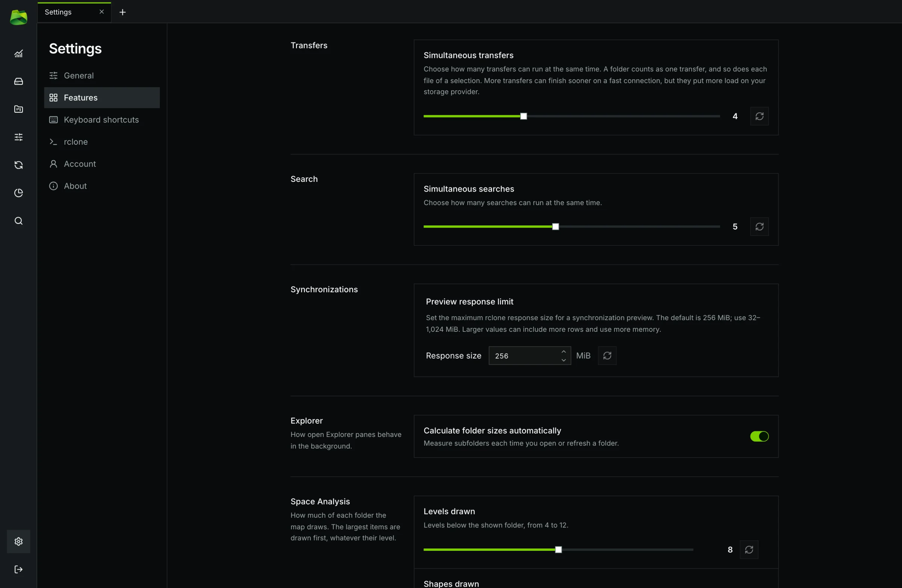Open the dashboard chart icon in sidebar

click(x=18, y=54)
